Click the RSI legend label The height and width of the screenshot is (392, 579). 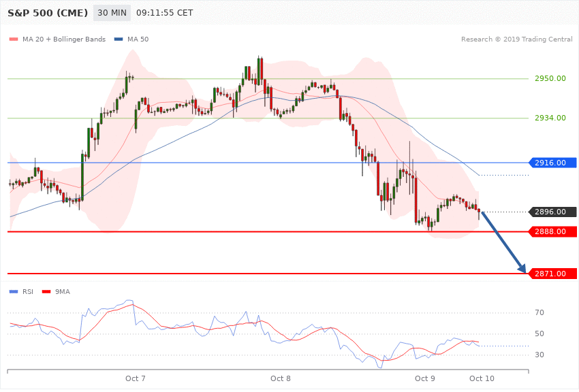(x=28, y=292)
